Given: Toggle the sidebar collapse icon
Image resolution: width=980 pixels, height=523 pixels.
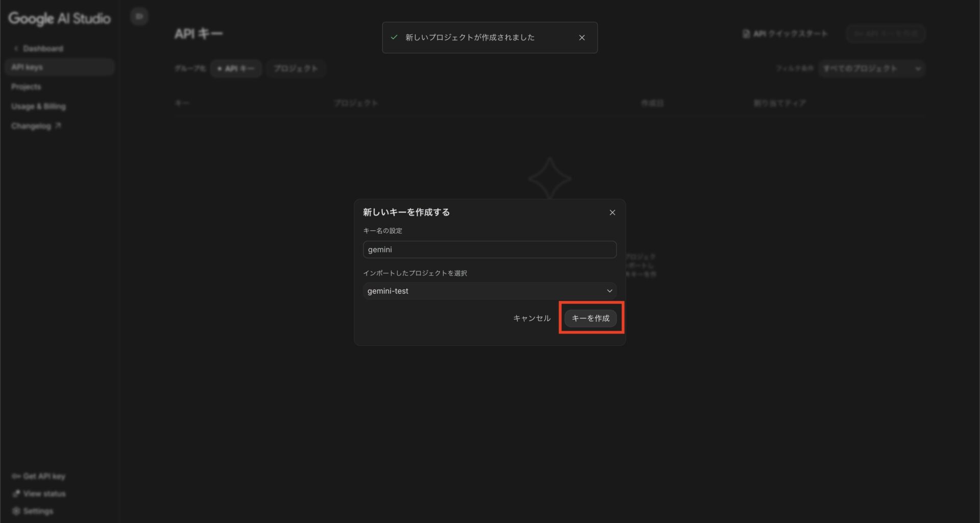Looking at the screenshot, I should [139, 16].
